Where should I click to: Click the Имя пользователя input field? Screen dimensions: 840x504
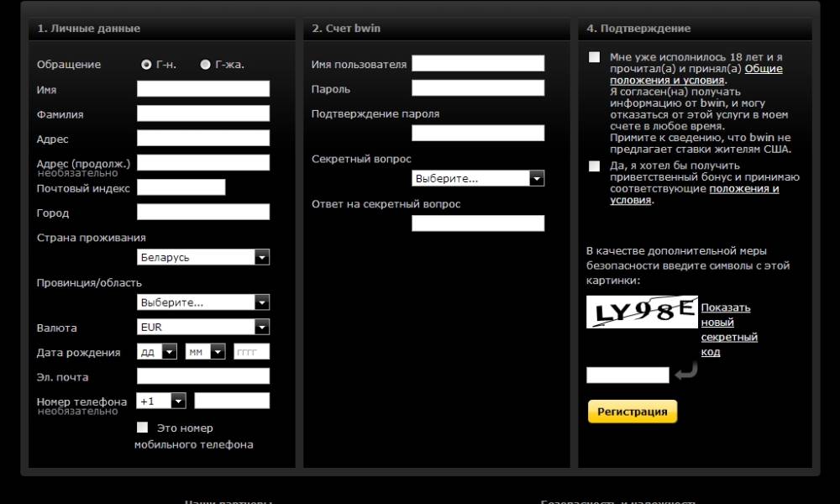(x=478, y=64)
